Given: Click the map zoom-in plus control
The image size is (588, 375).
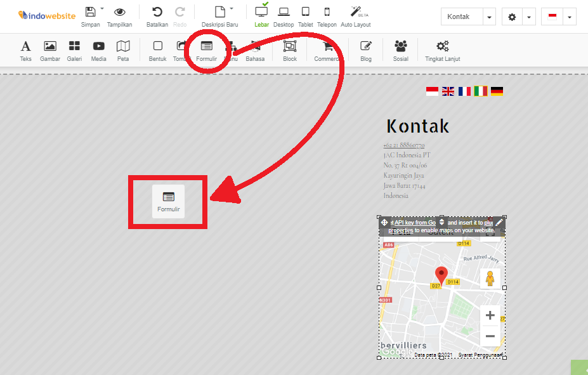Looking at the screenshot, I should pyautogui.click(x=490, y=315).
